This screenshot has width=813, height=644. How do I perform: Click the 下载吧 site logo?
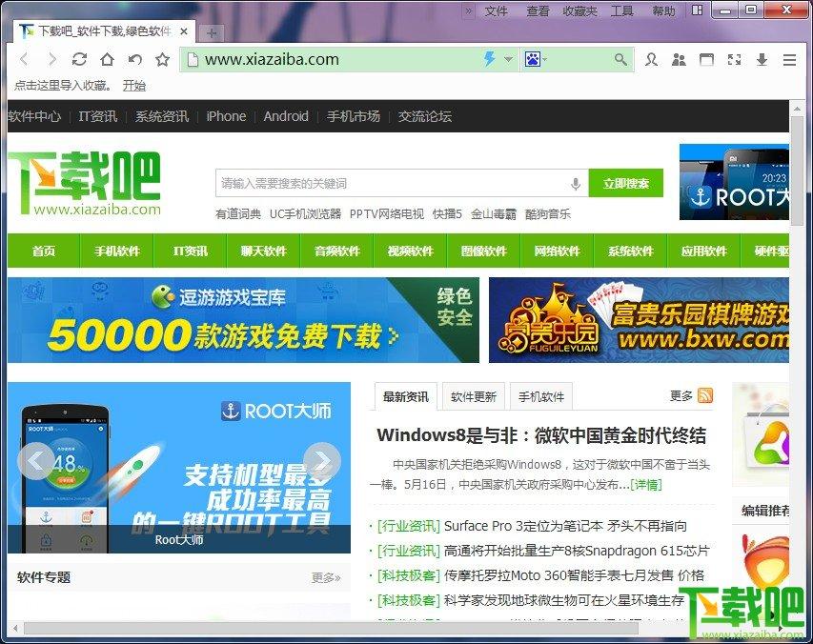pos(85,183)
